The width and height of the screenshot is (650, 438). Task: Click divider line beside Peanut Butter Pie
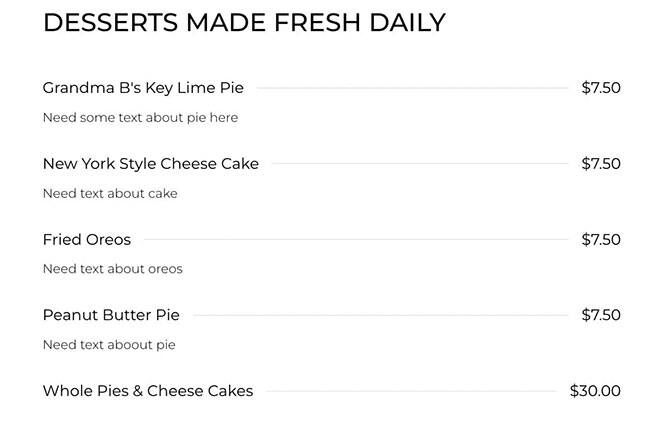tap(380, 316)
